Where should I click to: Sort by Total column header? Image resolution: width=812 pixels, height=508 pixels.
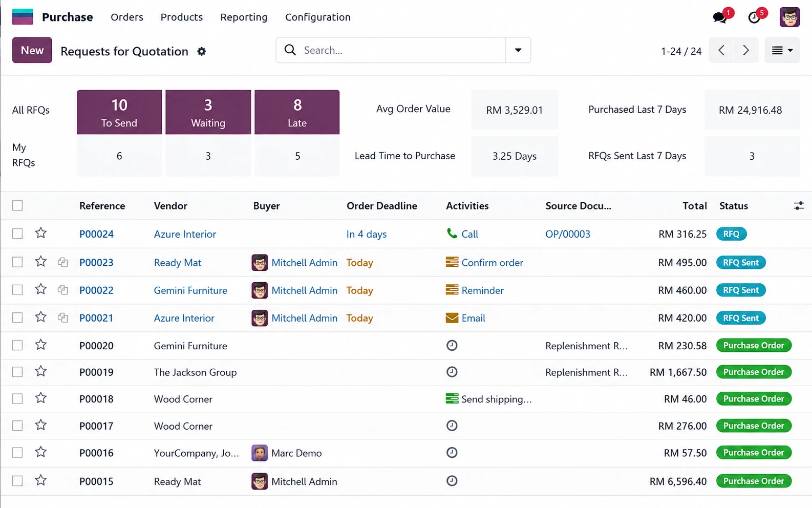pyautogui.click(x=695, y=206)
